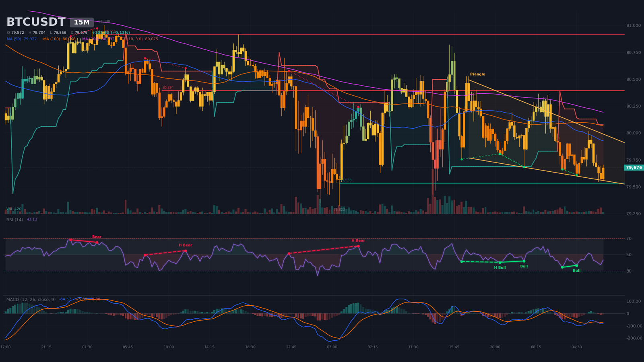Image resolution: width=644 pixels, height=362 pixels.
Task: Select the Triangle pattern label
Action: [x=477, y=74]
